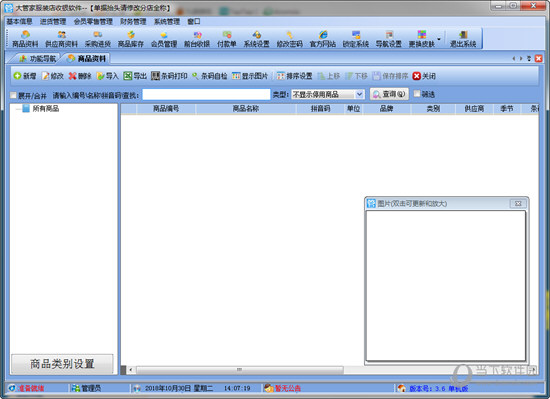Open 供应商资料 toolbar icon
Image resolution: width=550 pixels, height=399 pixels.
pos(61,39)
